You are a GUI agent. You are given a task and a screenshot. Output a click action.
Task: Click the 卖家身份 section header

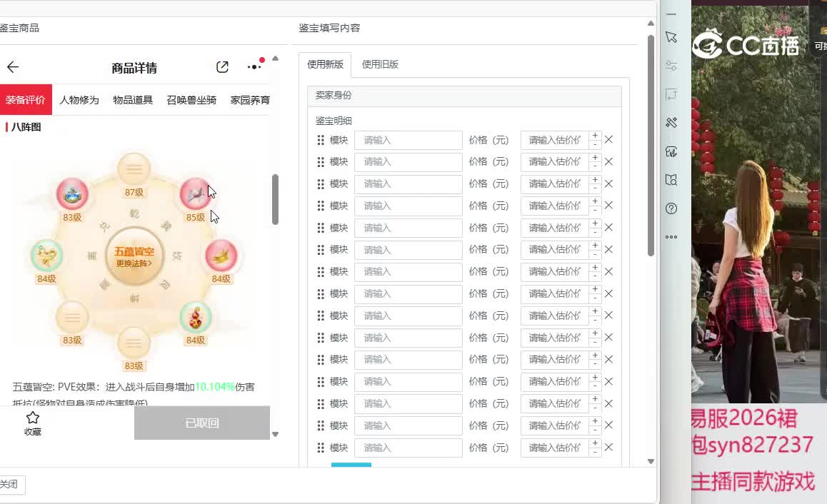(x=464, y=96)
